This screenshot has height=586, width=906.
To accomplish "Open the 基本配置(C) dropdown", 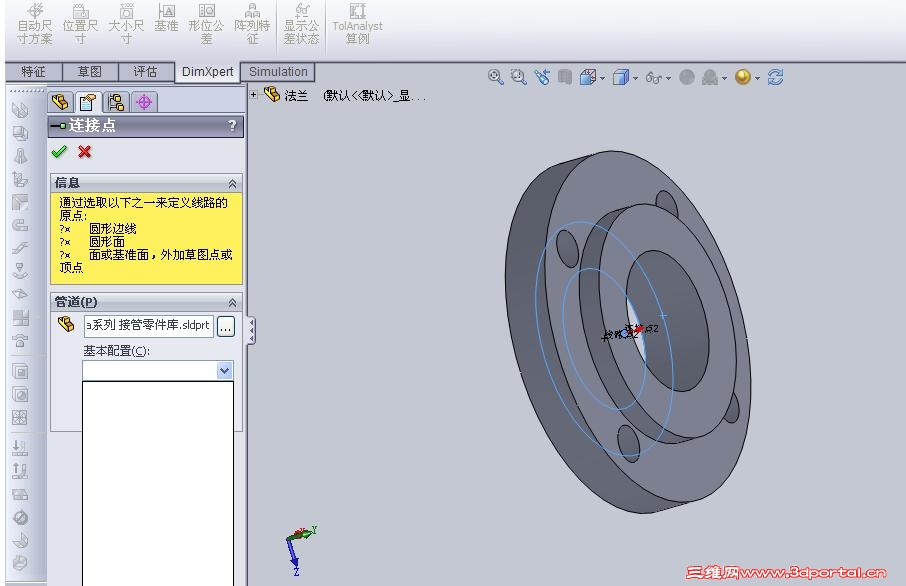I will pyautogui.click(x=225, y=370).
